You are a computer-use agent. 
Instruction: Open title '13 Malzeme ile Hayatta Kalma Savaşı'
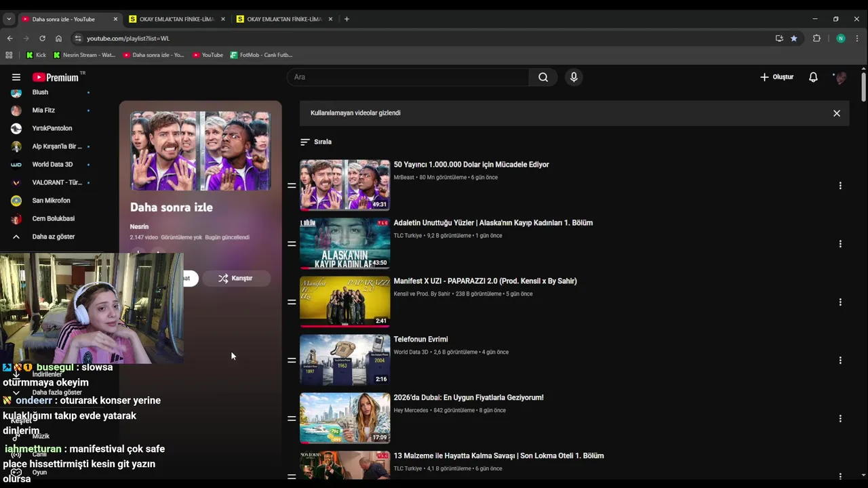point(498,456)
